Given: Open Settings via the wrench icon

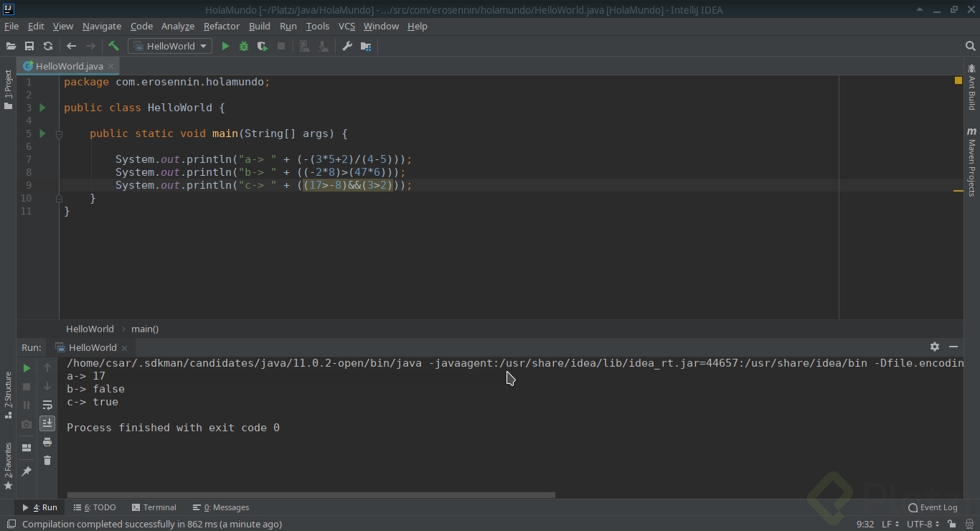Looking at the screenshot, I should 347,46.
